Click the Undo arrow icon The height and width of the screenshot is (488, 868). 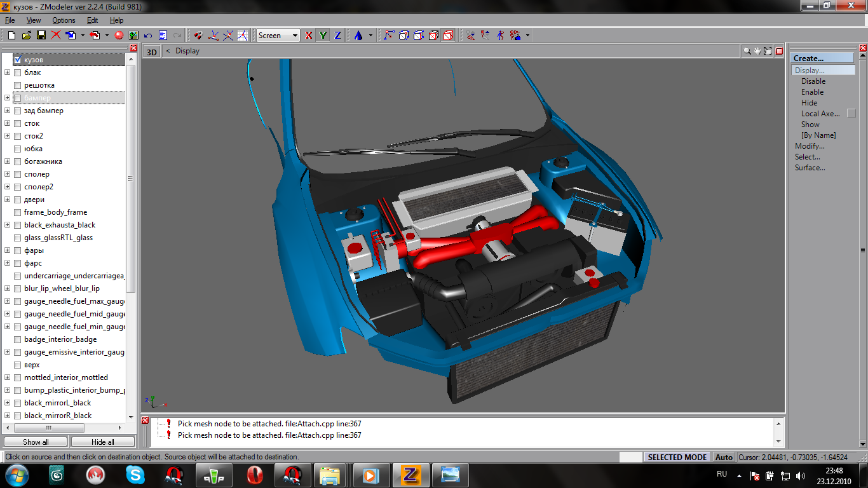tap(148, 36)
